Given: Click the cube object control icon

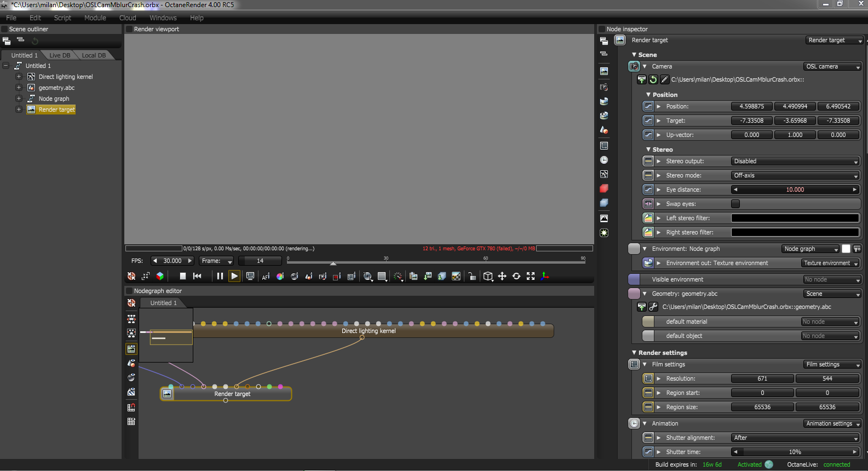Looking at the screenshot, I should coord(488,277).
